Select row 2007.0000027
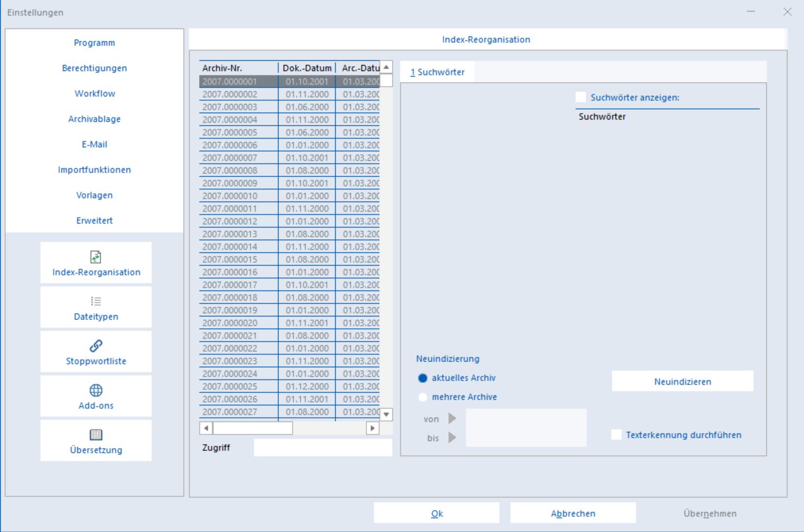Viewport: 804px width, 532px height. tap(290, 412)
